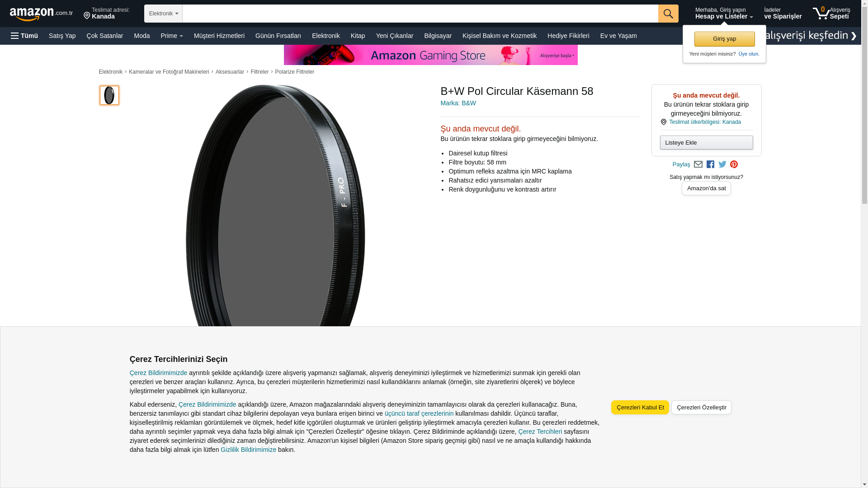This screenshot has height=488, width=868.
Task: Open the Amazon.com.tr logo home
Action: 41,14
